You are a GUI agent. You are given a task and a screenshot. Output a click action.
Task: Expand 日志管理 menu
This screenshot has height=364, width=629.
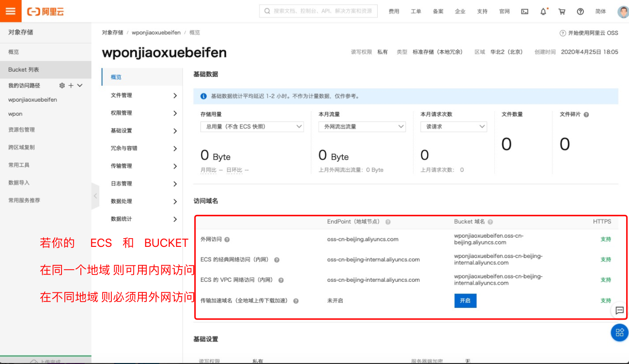pos(142,183)
